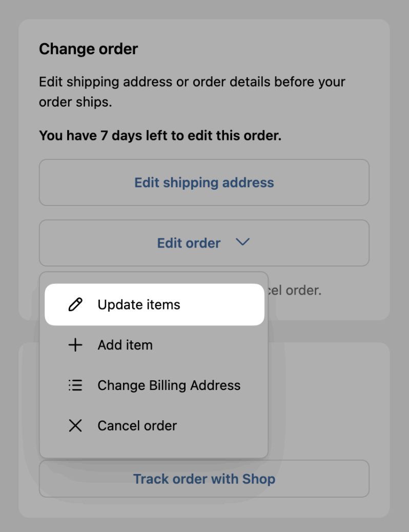The width and height of the screenshot is (409, 532).
Task: Toggle the Edit order dropdown button
Action: [x=204, y=243]
